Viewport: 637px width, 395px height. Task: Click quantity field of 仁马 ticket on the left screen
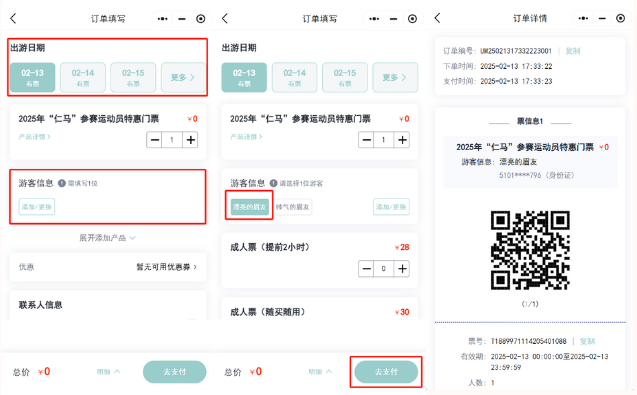point(172,140)
